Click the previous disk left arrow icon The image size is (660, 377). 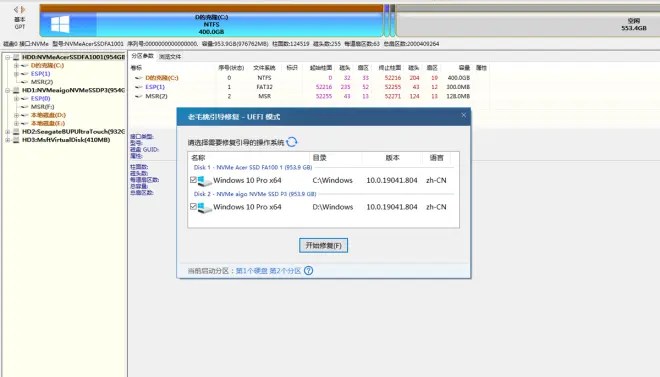point(16,9)
